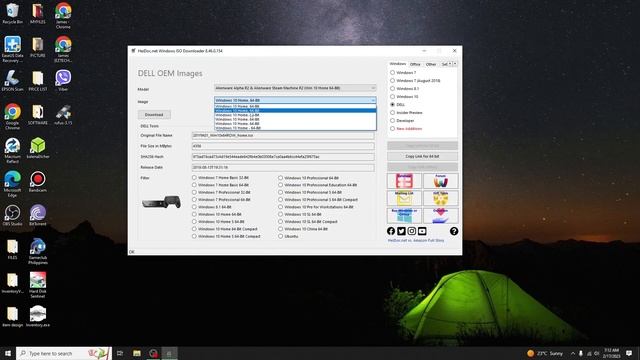The width and height of the screenshot is (640, 360).
Task: Filter by the Ubuntu radio option
Action: point(280,236)
